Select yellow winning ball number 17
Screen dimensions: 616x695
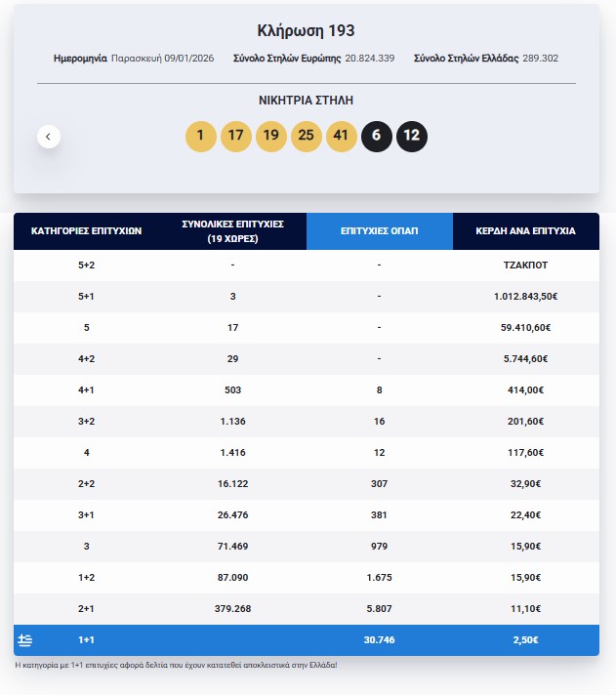[x=235, y=136]
